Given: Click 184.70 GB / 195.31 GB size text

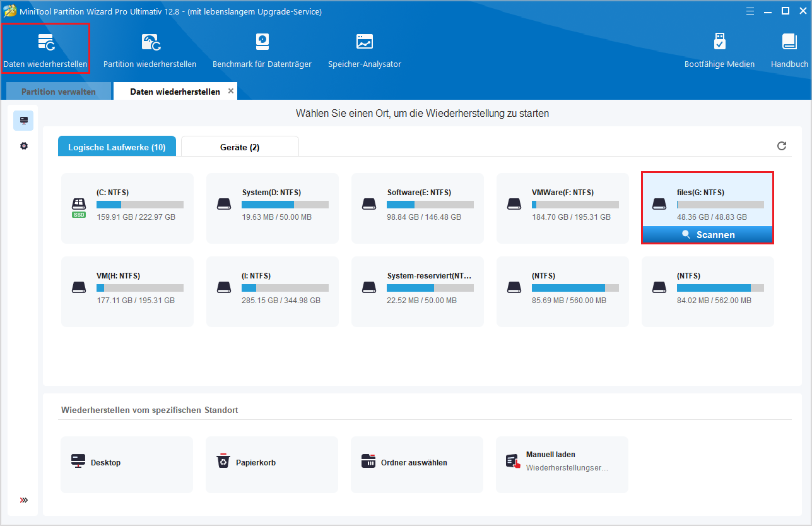Looking at the screenshot, I should click(571, 217).
